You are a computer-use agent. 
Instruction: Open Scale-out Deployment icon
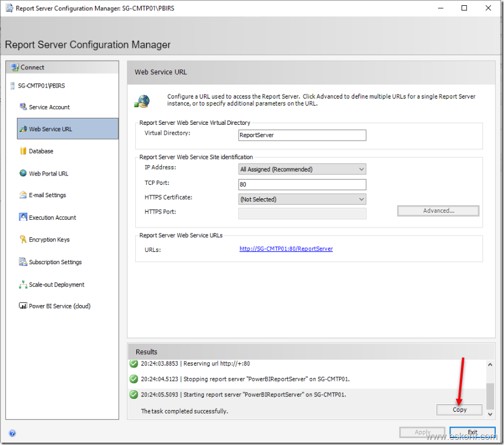click(x=23, y=285)
